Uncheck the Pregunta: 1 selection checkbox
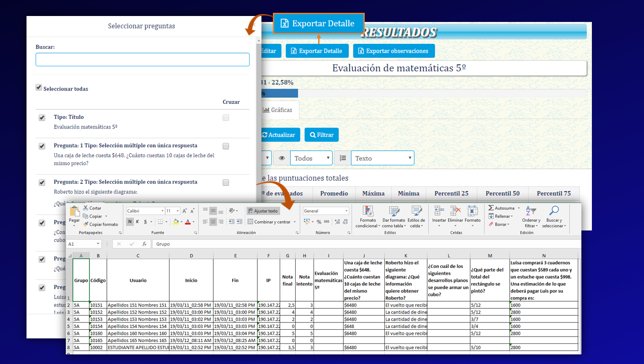Image resolution: width=644 pixels, height=364 pixels. click(42, 146)
